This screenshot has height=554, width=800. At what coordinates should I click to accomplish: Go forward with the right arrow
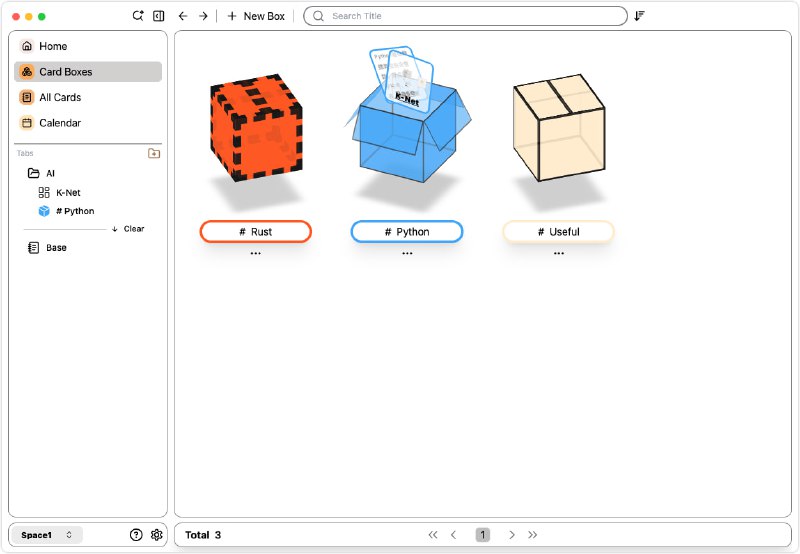[203, 16]
